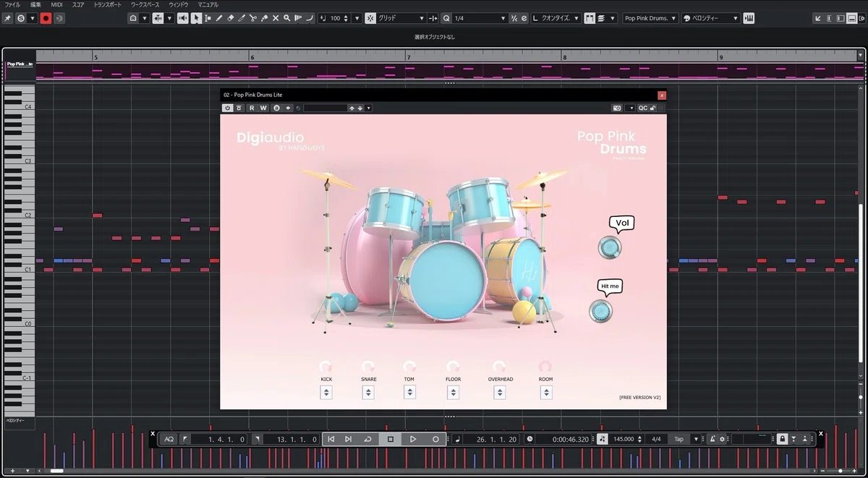Open Pop Pink Drums part dropdown
The height and width of the screenshot is (478, 868).
coord(651,18)
